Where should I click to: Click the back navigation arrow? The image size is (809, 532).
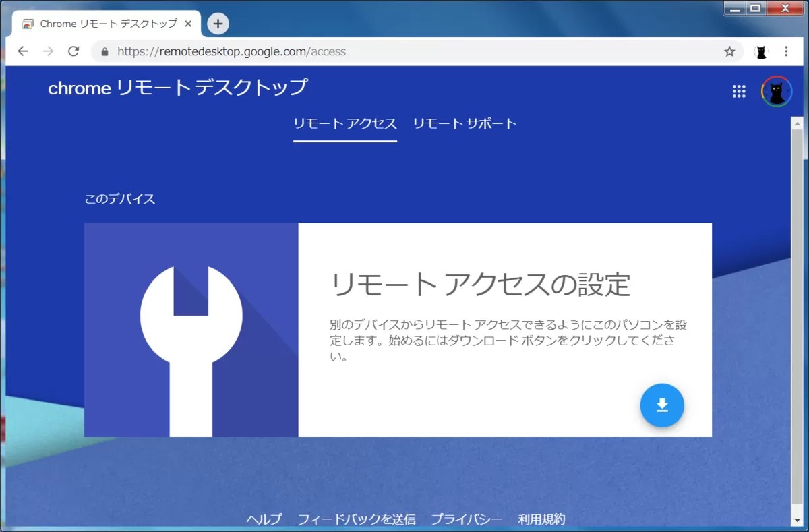pos(23,51)
